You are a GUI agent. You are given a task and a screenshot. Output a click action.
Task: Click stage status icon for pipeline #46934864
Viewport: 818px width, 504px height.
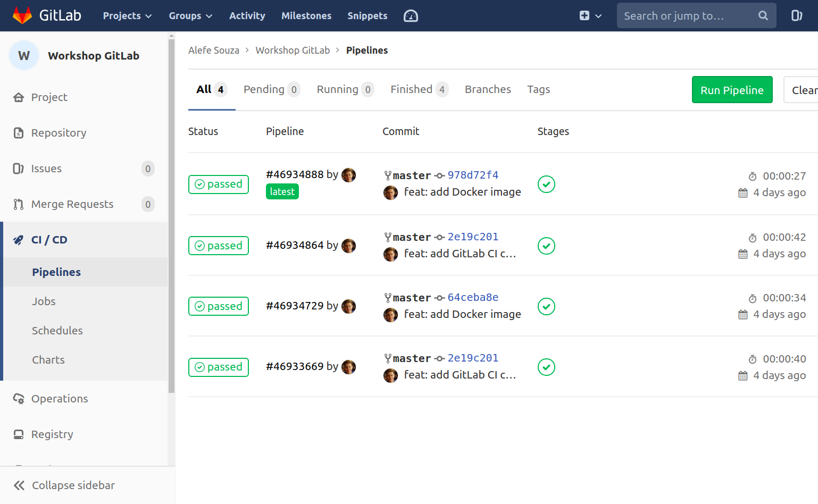coord(546,246)
